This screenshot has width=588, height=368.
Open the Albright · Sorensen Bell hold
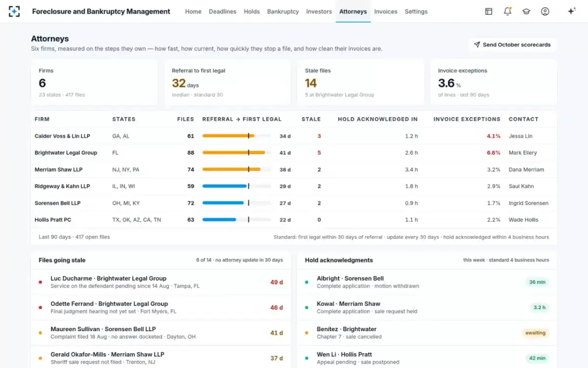pos(427,282)
